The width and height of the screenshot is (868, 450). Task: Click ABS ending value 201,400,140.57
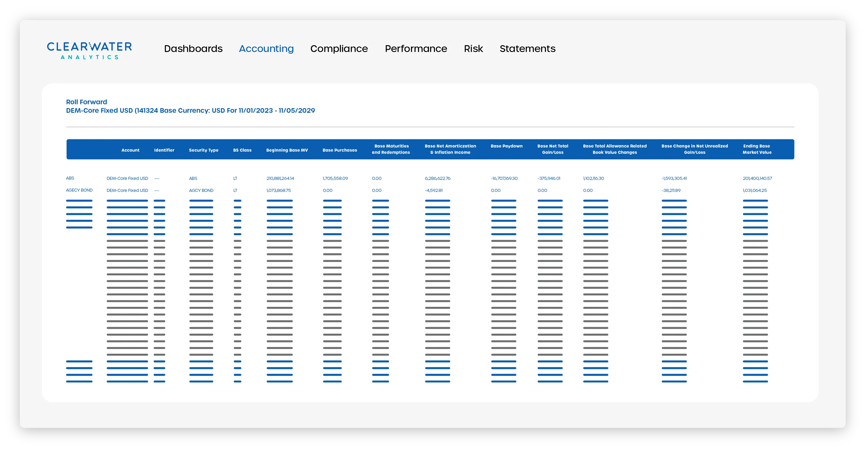(757, 178)
